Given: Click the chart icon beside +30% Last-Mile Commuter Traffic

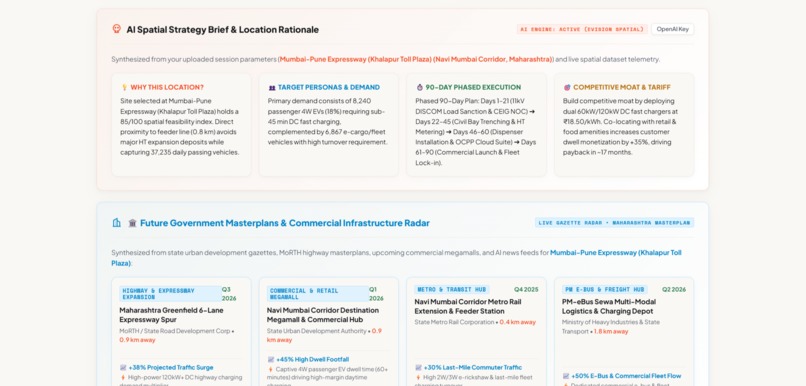Looking at the screenshot, I should click(418, 367).
